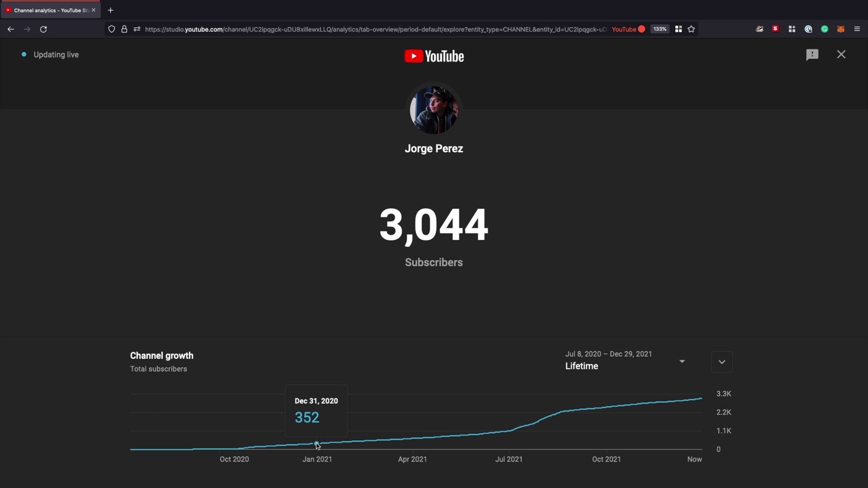Click the 1.1K y-axis label

pyautogui.click(x=723, y=431)
